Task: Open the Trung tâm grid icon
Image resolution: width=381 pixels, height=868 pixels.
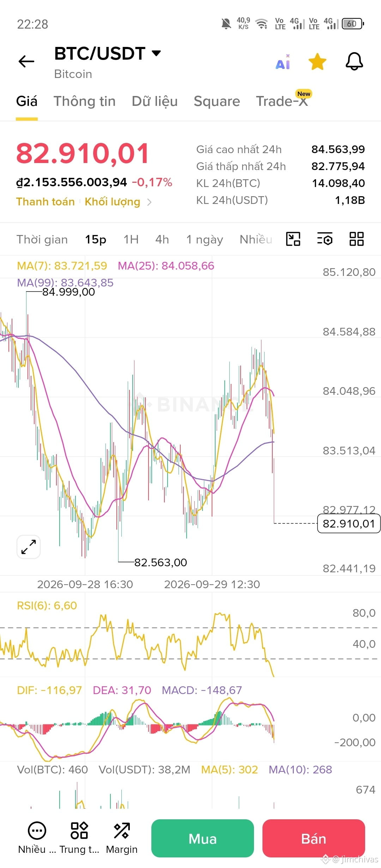Action: (79, 838)
